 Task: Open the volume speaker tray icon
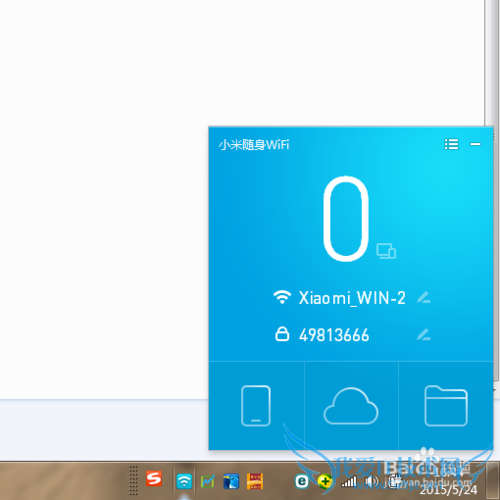pyautogui.click(x=371, y=481)
